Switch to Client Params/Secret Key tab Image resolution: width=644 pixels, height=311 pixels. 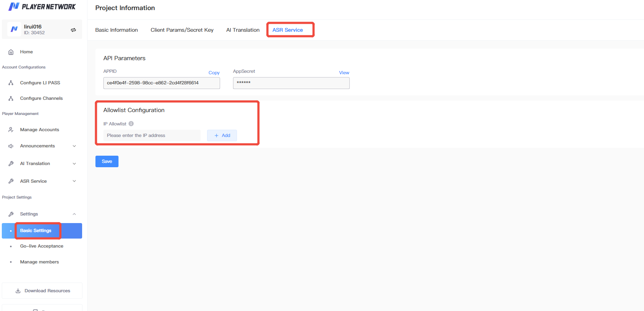[x=182, y=30]
